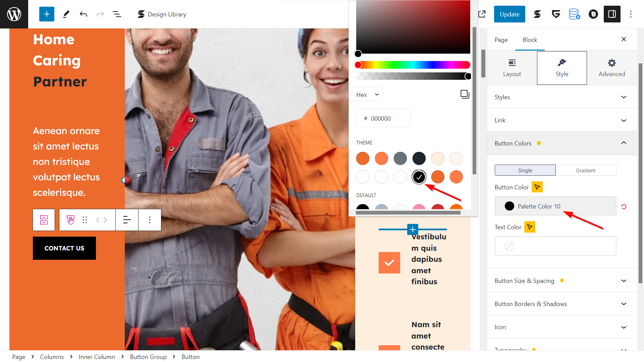
Task: Click the Update publish button
Action: pyautogui.click(x=509, y=14)
